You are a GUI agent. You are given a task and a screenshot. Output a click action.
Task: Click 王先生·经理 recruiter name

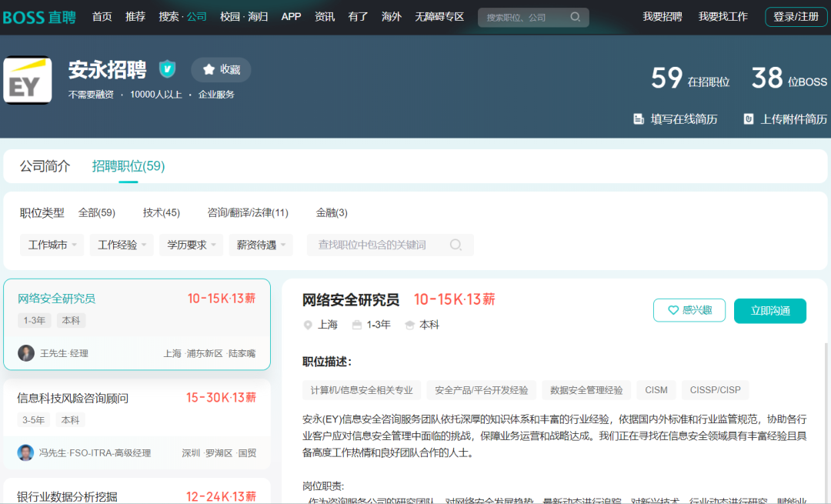click(x=64, y=353)
